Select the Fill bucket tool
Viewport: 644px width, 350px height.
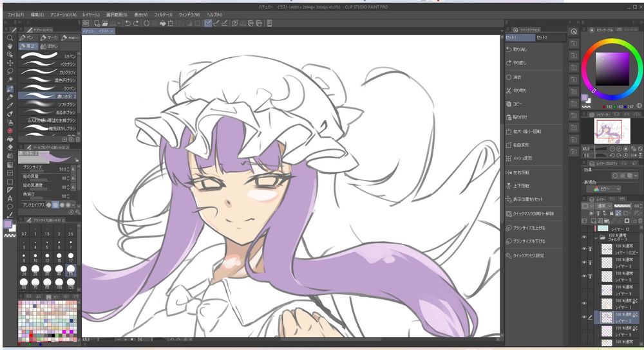coord(10,139)
